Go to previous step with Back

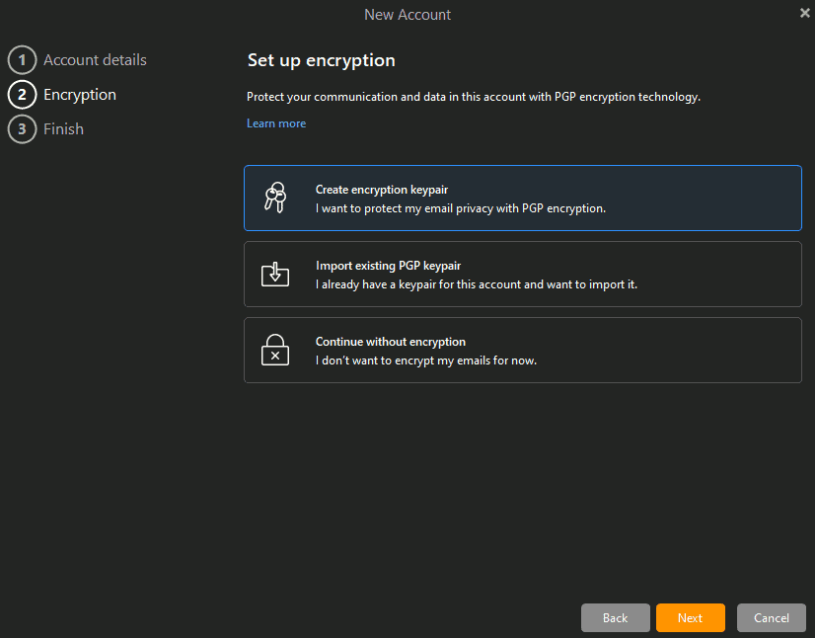[x=615, y=618]
